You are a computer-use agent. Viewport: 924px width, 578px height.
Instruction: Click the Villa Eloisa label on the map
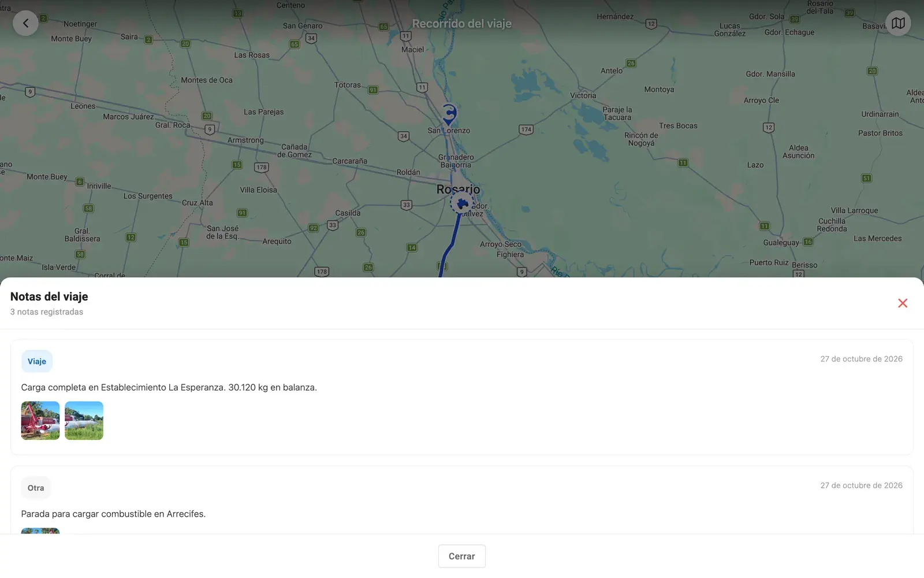[258, 190]
